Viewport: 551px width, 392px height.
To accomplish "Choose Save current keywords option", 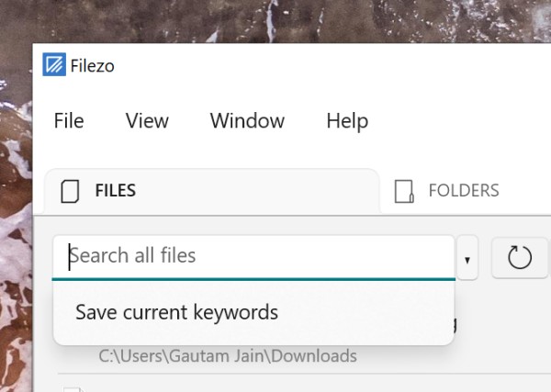I will point(176,312).
